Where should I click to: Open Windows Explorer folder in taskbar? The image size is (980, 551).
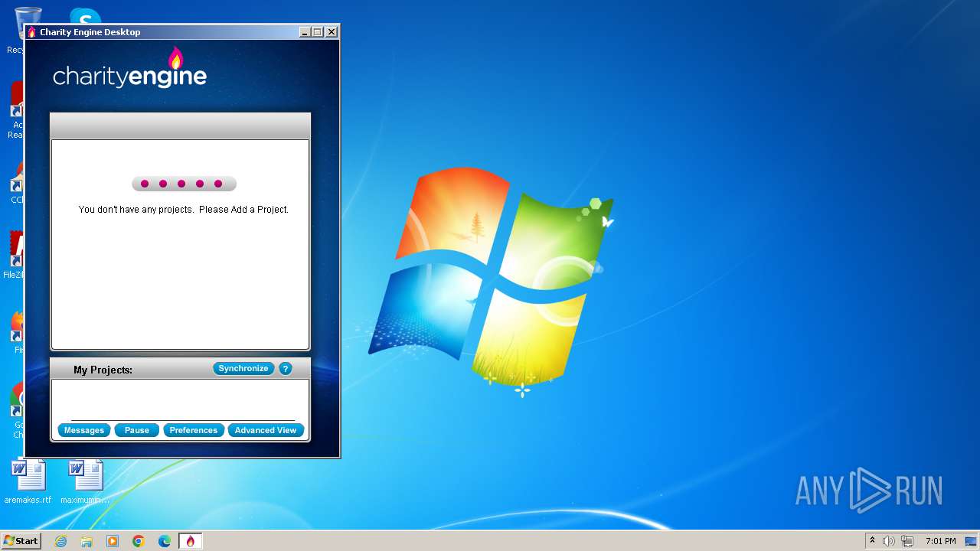click(x=87, y=541)
